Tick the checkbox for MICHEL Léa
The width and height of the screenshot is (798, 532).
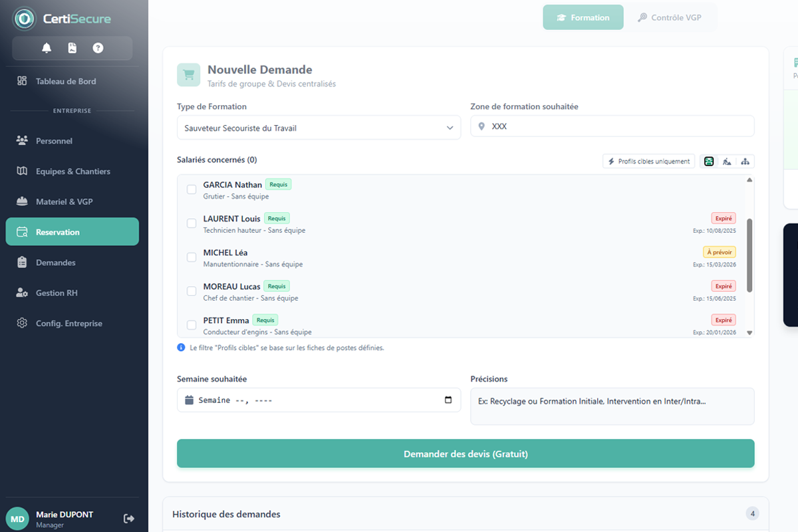[192, 257]
